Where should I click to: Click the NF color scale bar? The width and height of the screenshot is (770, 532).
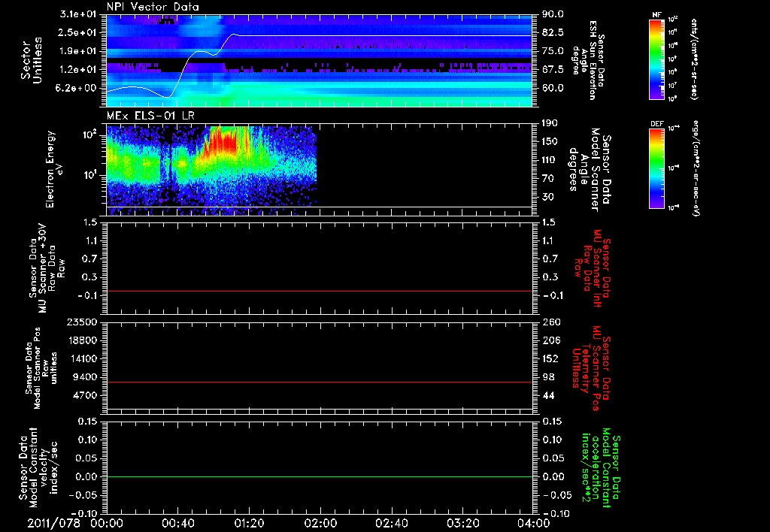point(657,59)
